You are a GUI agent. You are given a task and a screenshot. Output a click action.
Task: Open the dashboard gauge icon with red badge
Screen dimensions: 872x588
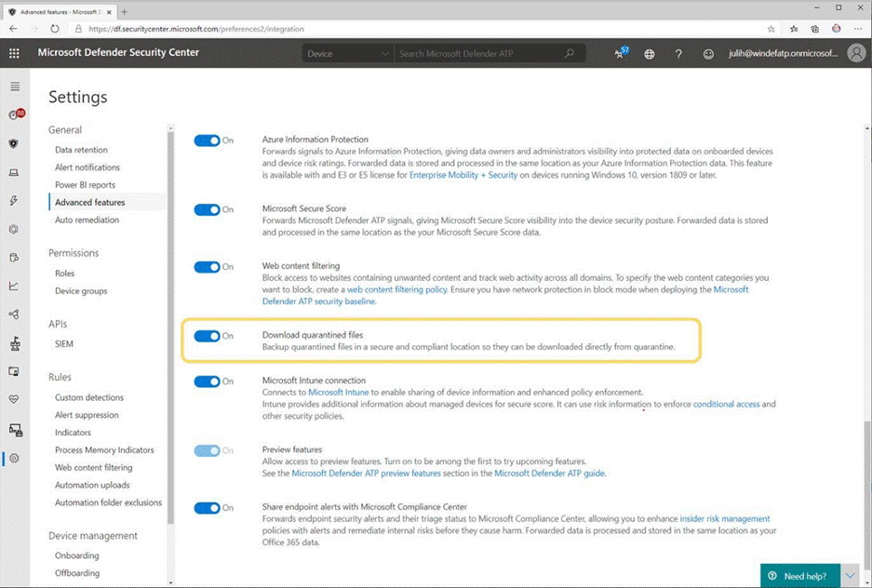click(15, 114)
